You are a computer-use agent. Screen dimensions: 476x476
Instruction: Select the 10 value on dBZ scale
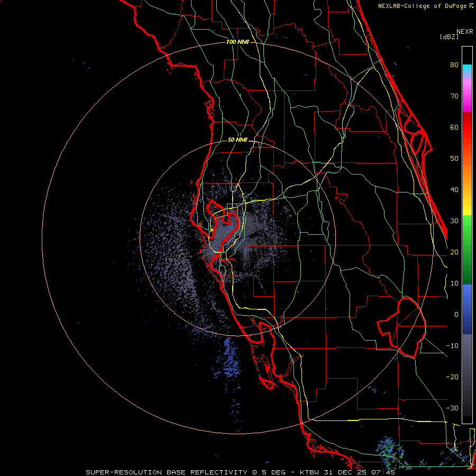(x=454, y=283)
